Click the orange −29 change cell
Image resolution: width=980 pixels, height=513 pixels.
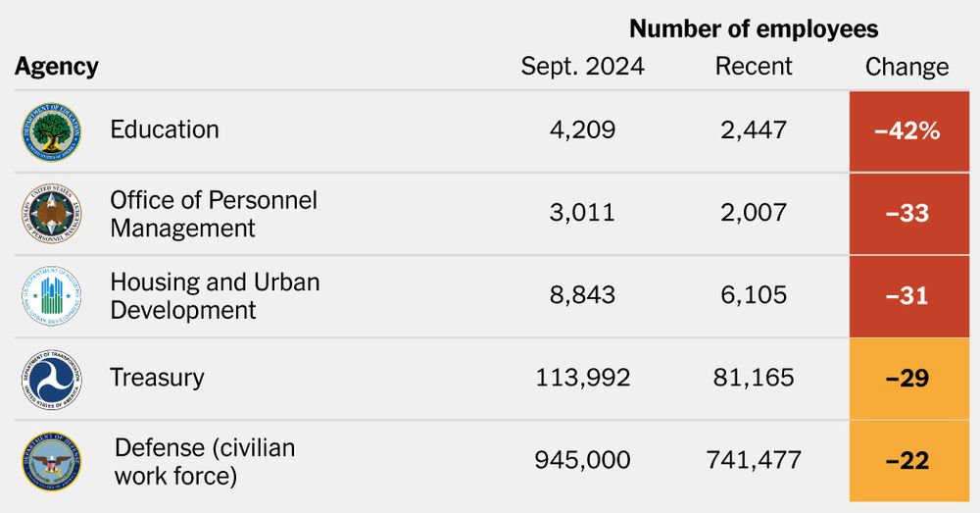coord(906,379)
